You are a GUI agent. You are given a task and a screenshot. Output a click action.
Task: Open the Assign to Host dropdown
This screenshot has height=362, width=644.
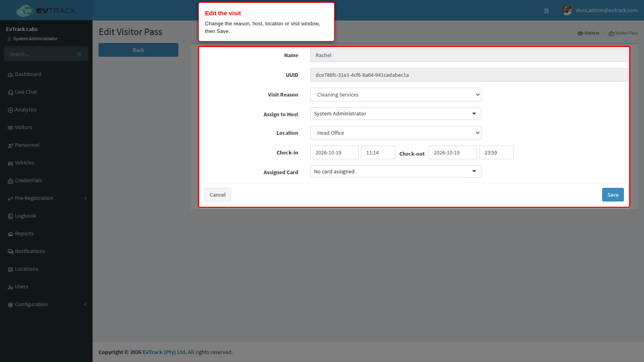pos(396,114)
